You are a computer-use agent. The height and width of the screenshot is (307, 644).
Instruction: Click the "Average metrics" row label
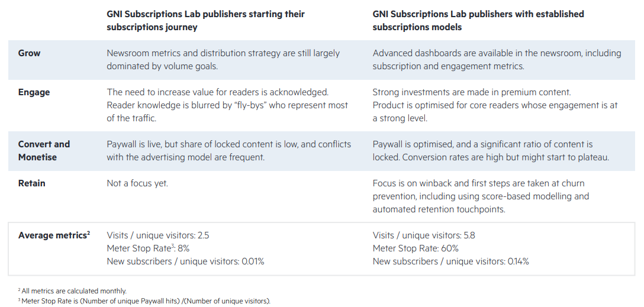(x=52, y=235)
